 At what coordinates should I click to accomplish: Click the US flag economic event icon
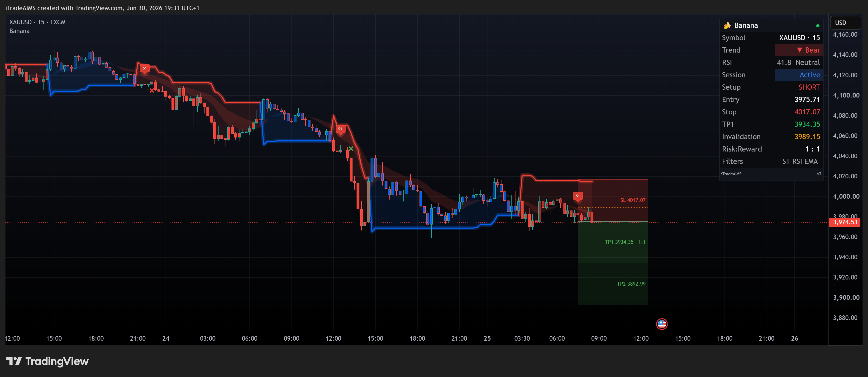662,324
